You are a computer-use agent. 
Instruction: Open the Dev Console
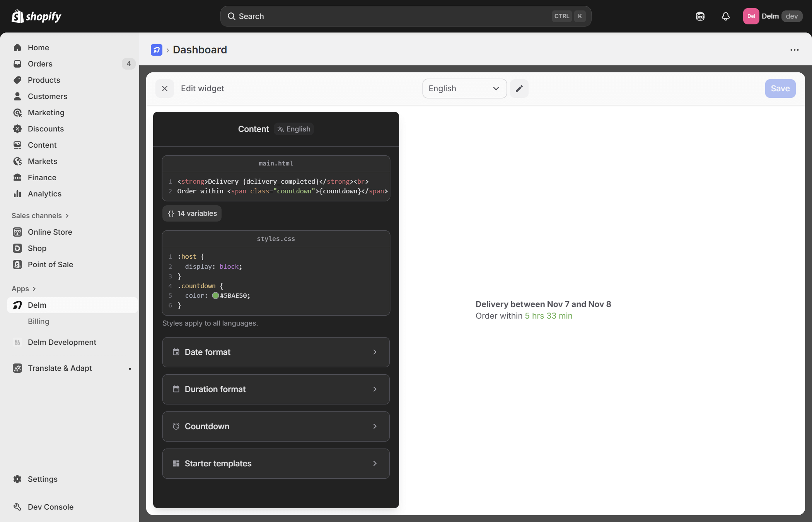click(50, 507)
